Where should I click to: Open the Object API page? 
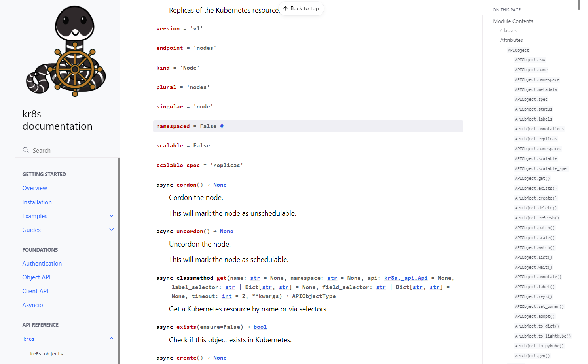click(36, 277)
